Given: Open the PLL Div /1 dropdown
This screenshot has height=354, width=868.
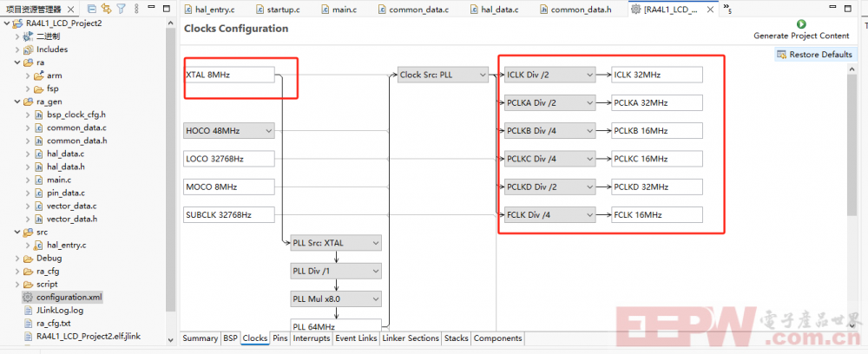Looking at the screenshot, I should click(336, 271).
